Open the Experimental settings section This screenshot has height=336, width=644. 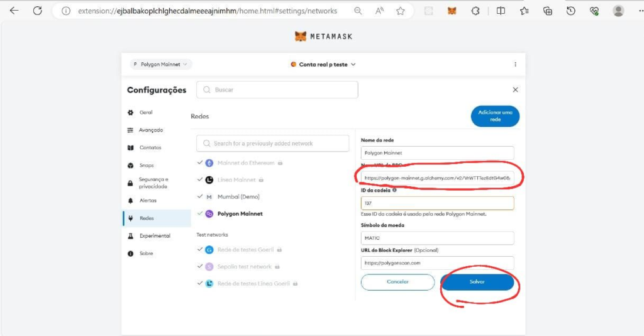coord(155,236)
